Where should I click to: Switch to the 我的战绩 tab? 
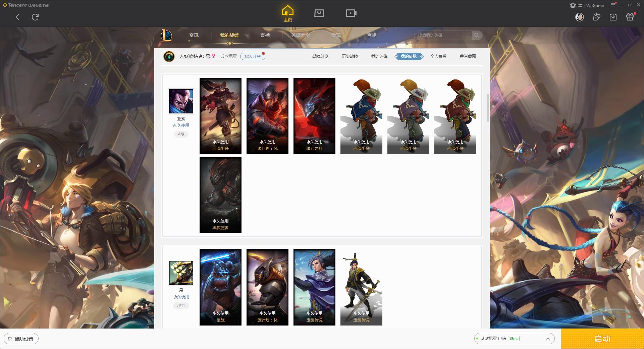pyautogui.click(x=229, y=35)
